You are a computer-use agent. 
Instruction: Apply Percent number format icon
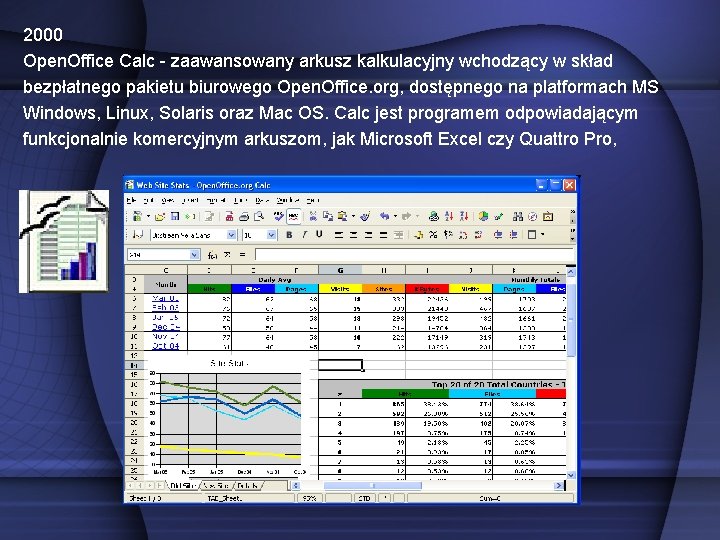tap(433, 235)
